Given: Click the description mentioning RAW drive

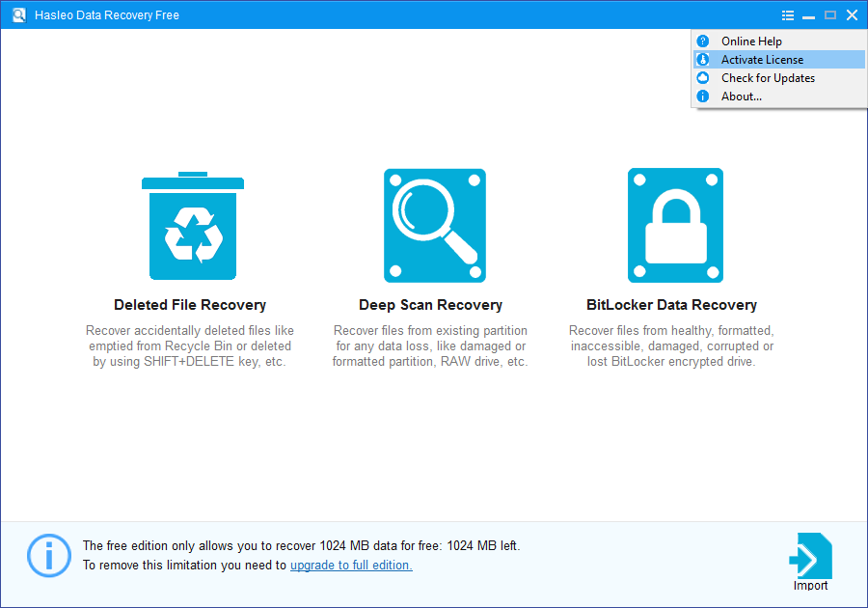Looking at the screenshot, I should [x=430, y=346].
